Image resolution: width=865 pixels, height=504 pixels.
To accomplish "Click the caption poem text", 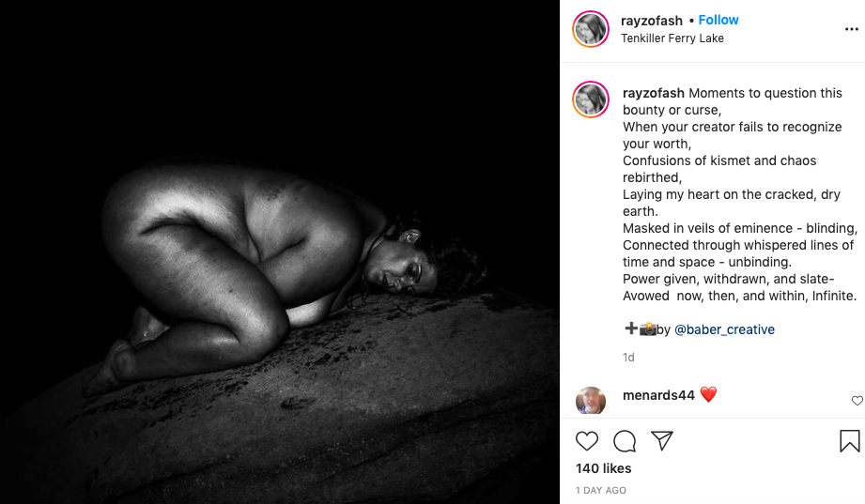I will [x=739, y=194].
